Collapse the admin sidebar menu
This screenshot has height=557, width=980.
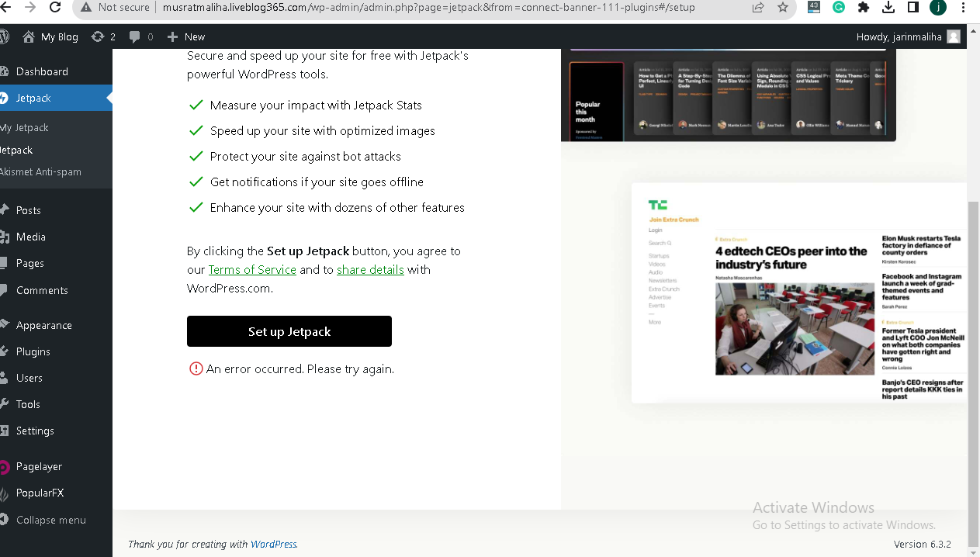[5, 520]
